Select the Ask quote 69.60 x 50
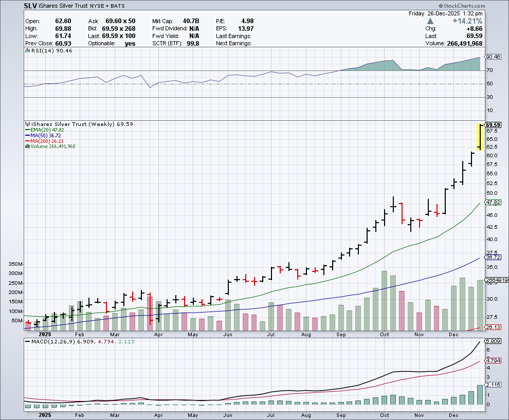 [120, 21]
